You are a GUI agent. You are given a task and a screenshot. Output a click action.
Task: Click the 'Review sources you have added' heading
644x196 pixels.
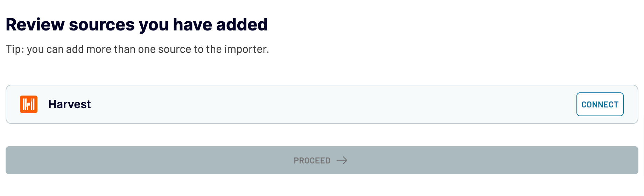click(x=137, y=24)
